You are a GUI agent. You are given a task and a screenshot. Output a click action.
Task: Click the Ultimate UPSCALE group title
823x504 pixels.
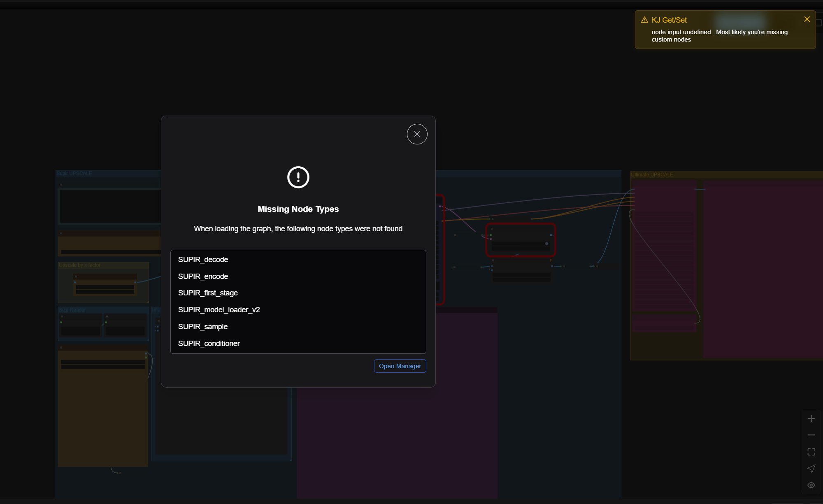(652, 175)
